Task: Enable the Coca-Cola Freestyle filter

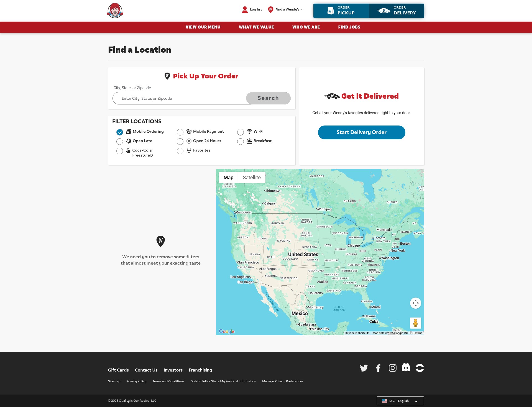Action: coord(120,151)
